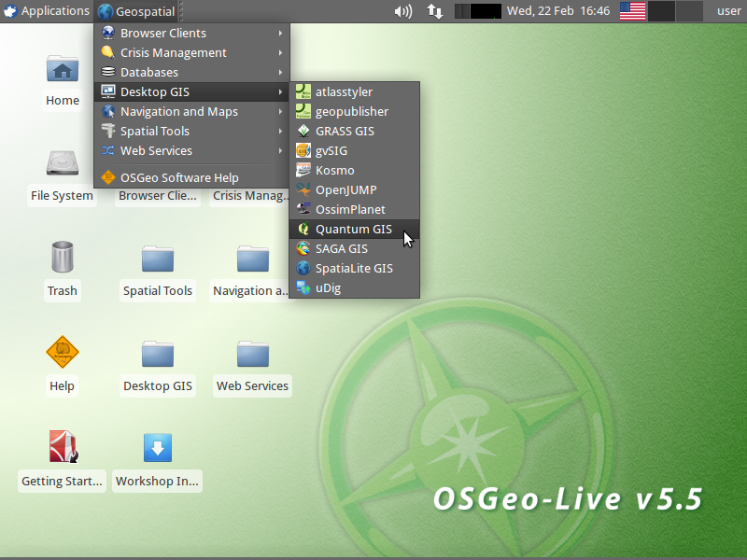Expand the Databases submenu arrow
The height and width of the screenshot is (560, 747).
click(x=281, y=72)
